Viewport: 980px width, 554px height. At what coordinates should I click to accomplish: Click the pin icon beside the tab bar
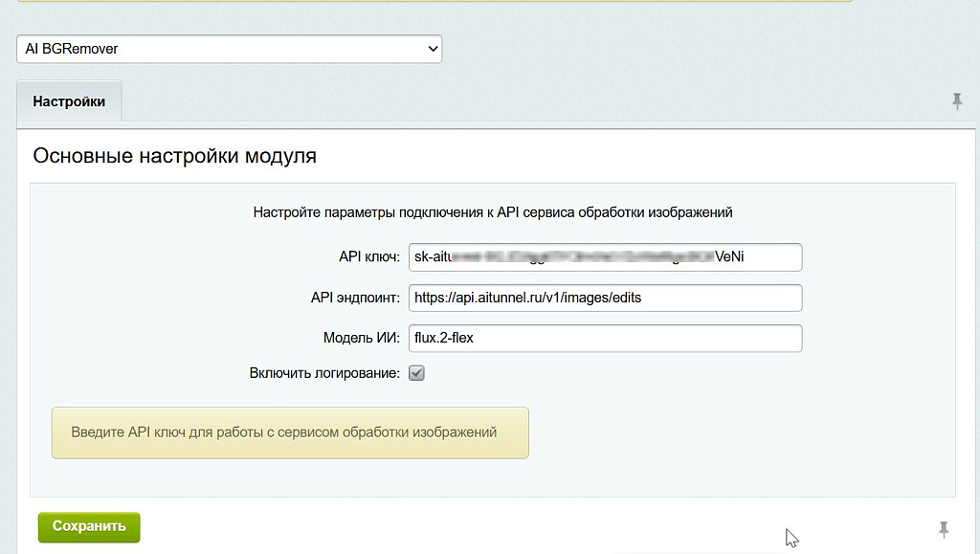point(956,101)
